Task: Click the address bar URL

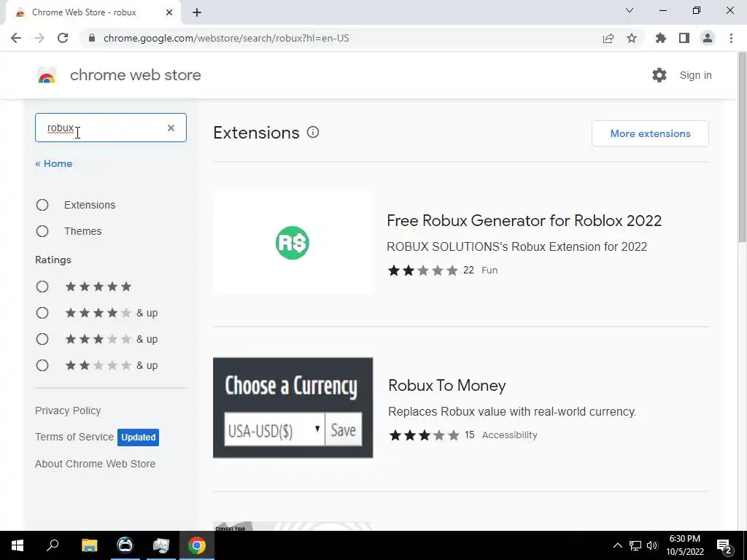Action: (x=226, y=38)
